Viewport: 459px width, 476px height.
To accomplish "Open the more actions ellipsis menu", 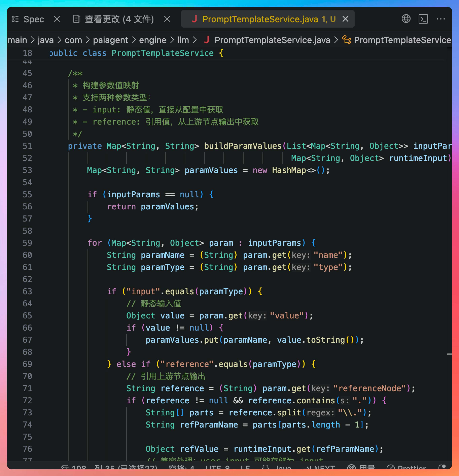I will coord(440,19).
